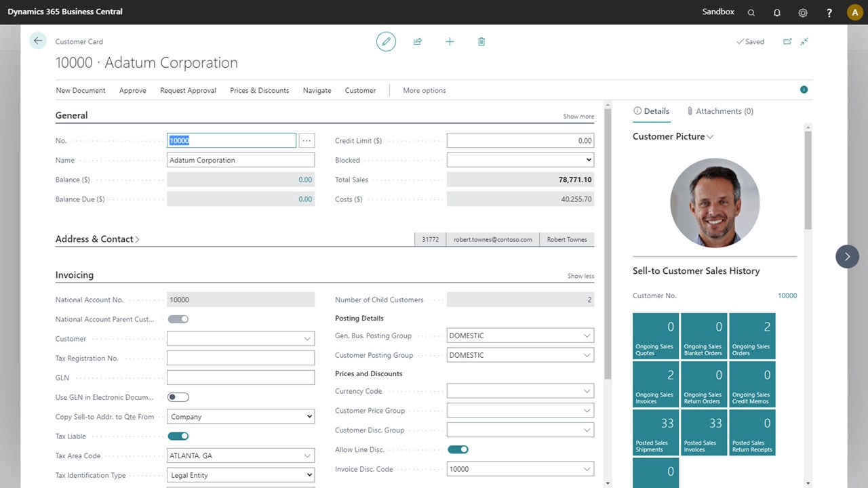Open the Customer Disc. Group dropdown
This screenshot has height=488, width=868.
tap(520, 430)
